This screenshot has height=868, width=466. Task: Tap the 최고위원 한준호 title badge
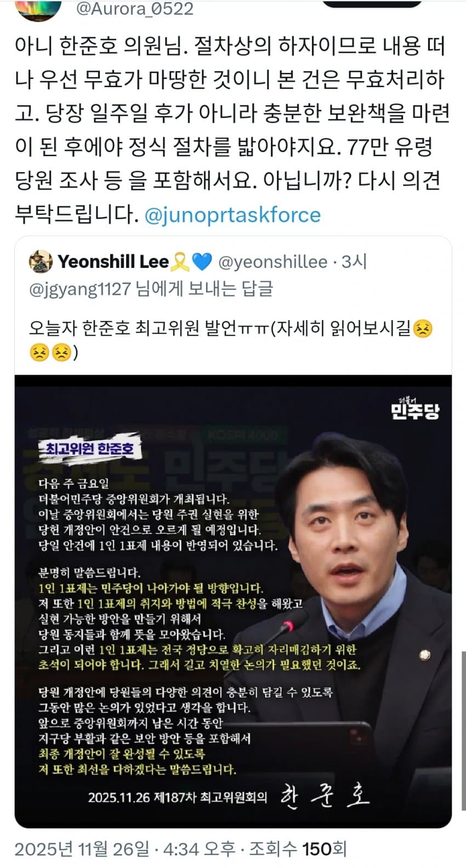coord(88,449)
